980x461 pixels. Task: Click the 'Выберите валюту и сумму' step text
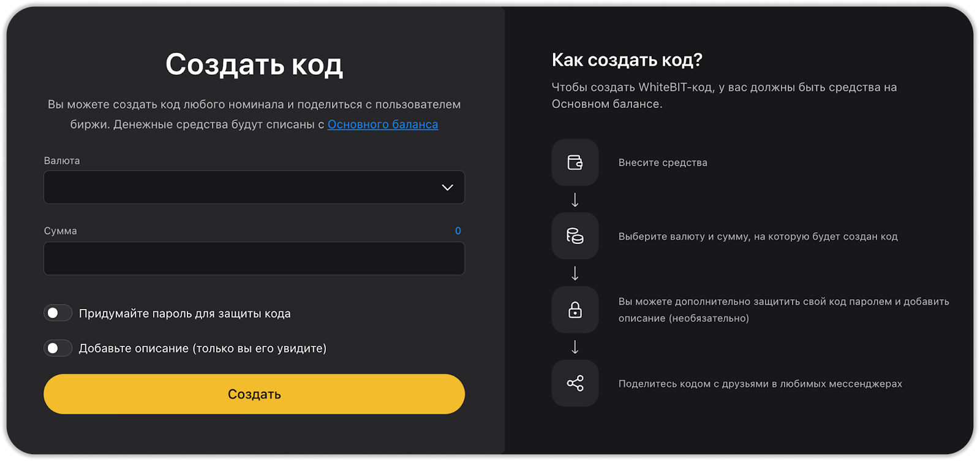[758, 237]
